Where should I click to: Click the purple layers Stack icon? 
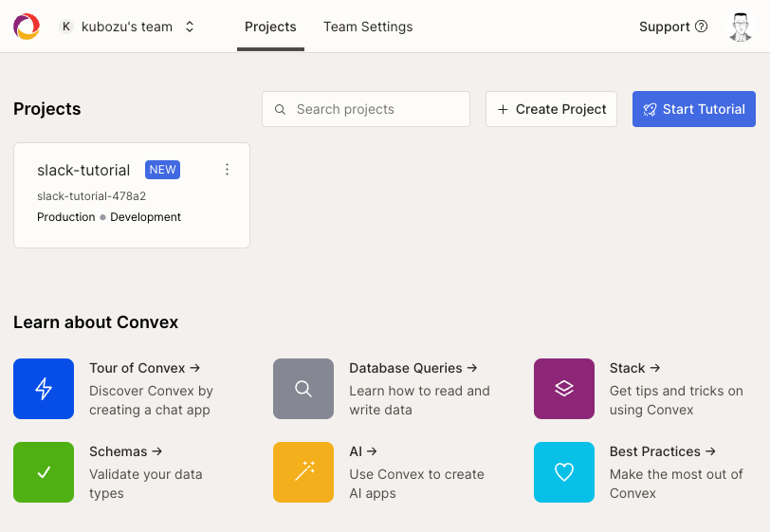(x=564, y=389)
